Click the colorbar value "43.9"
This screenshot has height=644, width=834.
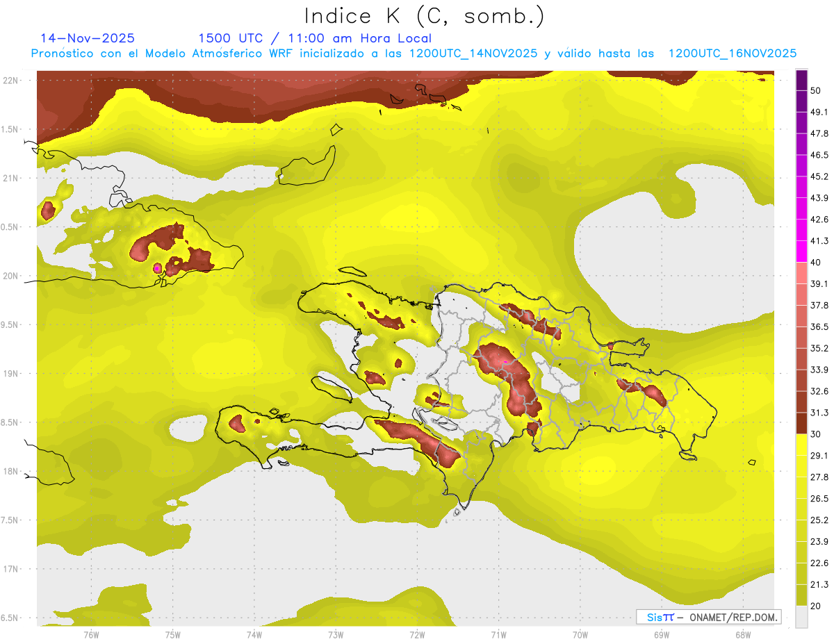819,198
